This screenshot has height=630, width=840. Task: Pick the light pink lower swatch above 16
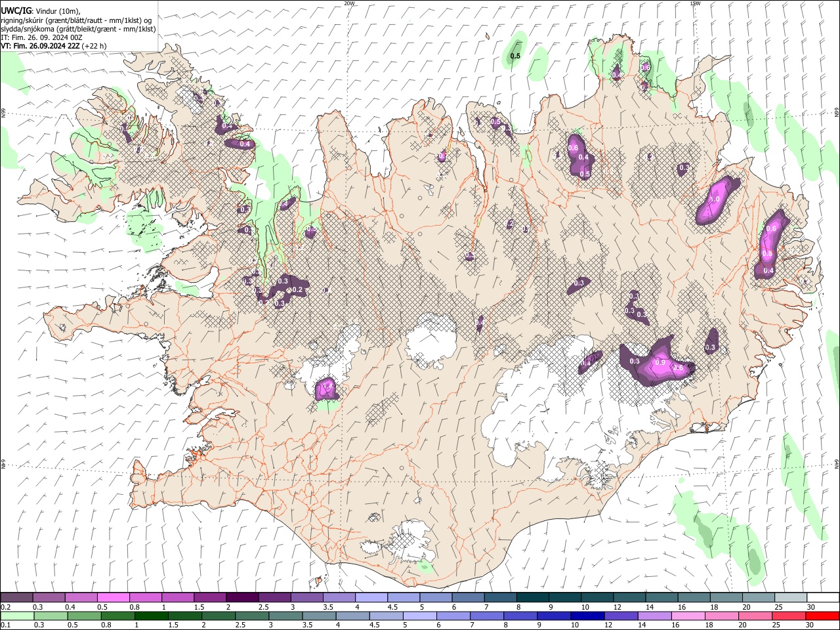pos(688,616)
